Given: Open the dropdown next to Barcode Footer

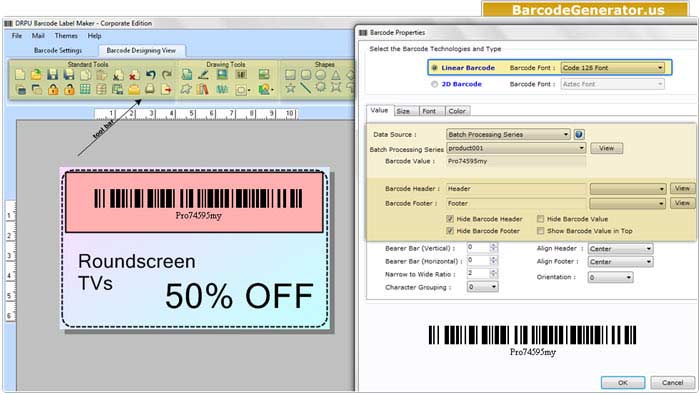Looking at the screenshot, I should 628,203.
